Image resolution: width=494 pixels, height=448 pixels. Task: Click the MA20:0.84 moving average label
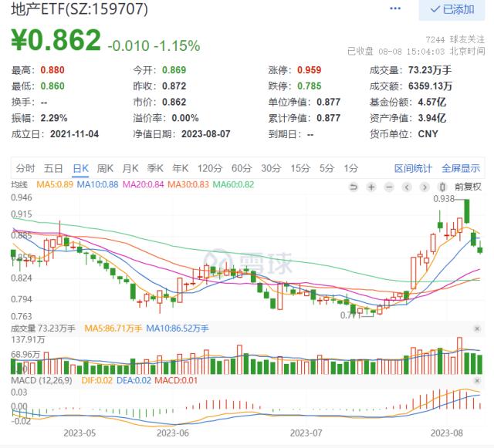[143, 184]
